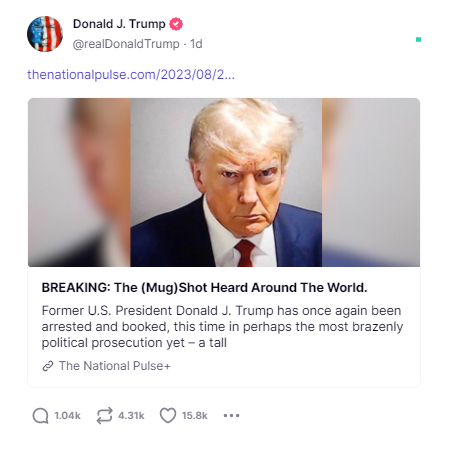Viewport: 455px width, 466px height.
Task: Click the 1.04k reply count
Action: (x=67, y=416)
